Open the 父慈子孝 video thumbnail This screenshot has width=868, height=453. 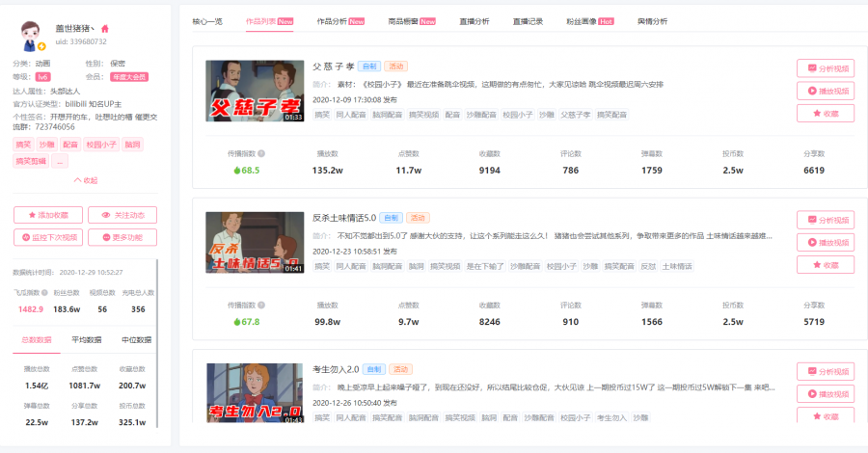(x=255, y=91)
